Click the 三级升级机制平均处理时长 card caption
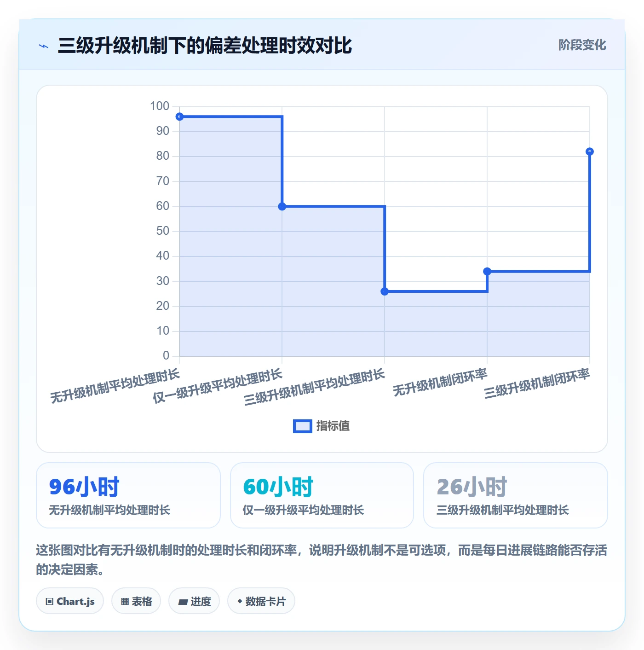Screen dimensions: 644x650 503,510
